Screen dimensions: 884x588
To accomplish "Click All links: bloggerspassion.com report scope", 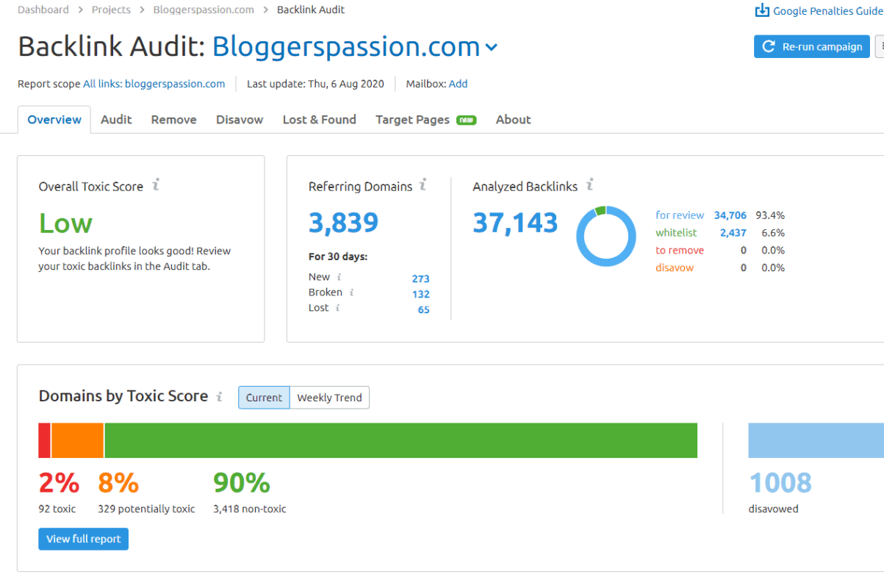I will coord(154,84).
